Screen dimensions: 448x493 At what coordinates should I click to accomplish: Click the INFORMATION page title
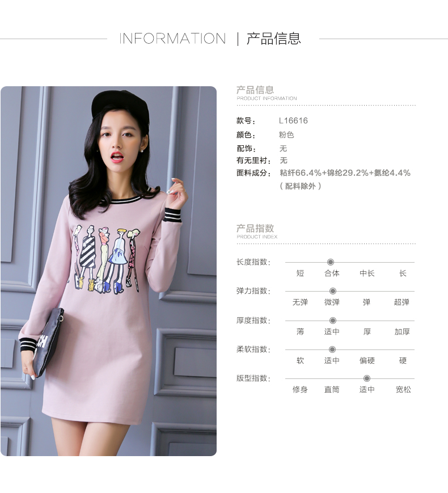tap(172, 39)
